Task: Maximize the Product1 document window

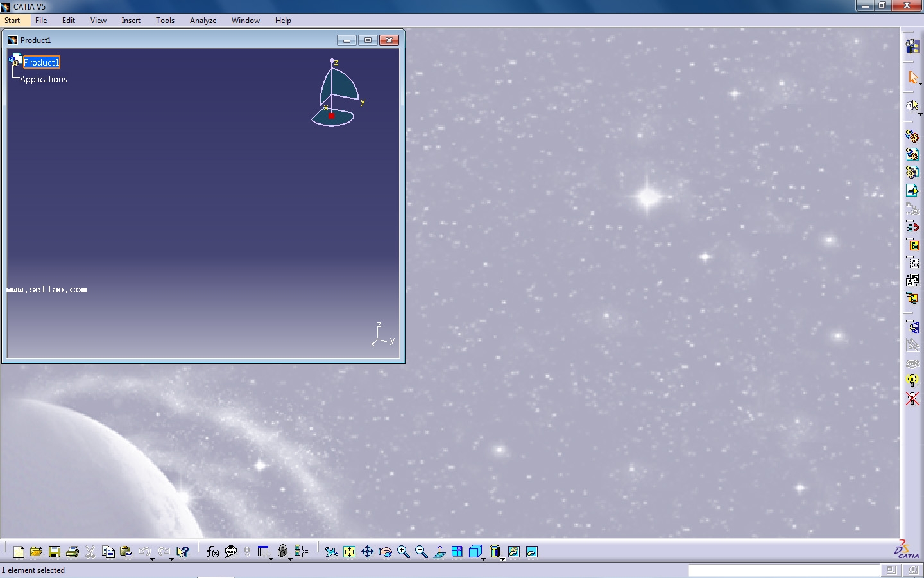Action: (368, 40)
